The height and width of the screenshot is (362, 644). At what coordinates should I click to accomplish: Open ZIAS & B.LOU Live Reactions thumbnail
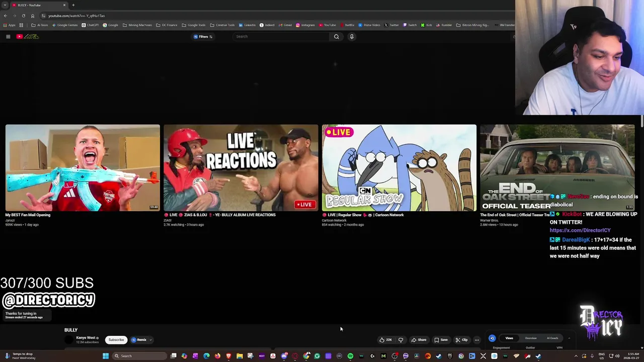click(x=241, y=167)
